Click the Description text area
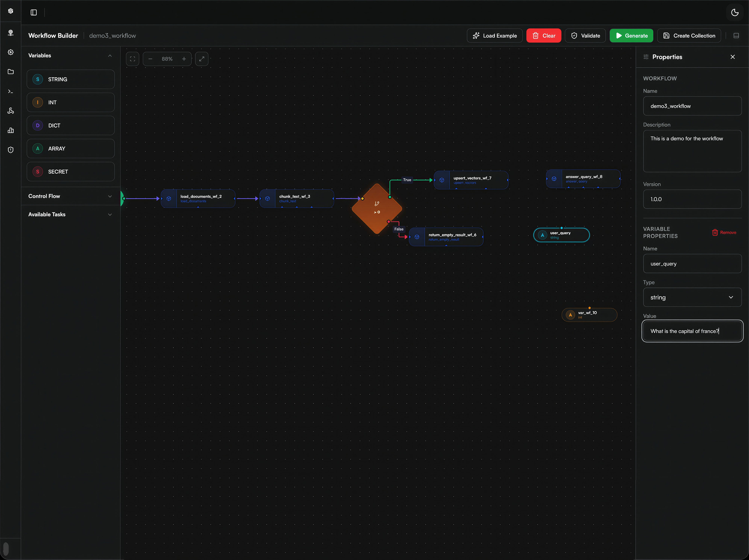 point(692,151)
